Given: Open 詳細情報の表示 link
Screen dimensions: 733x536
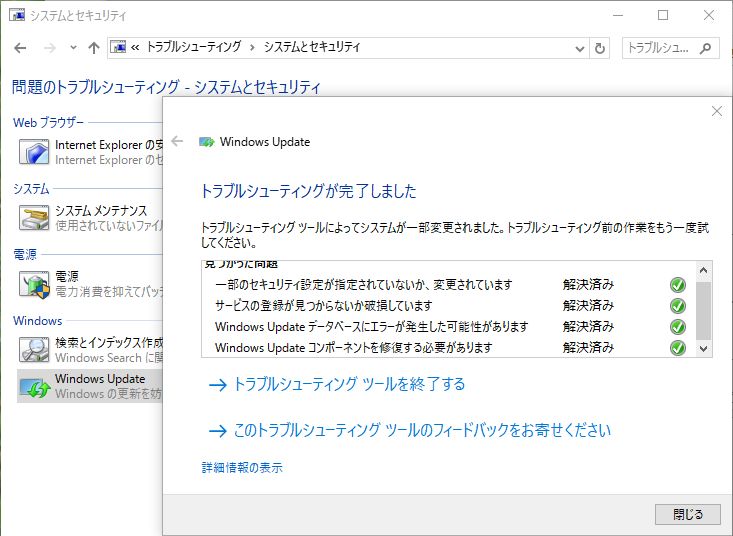Looking at the screenshot, I should [x=242, y=468].
